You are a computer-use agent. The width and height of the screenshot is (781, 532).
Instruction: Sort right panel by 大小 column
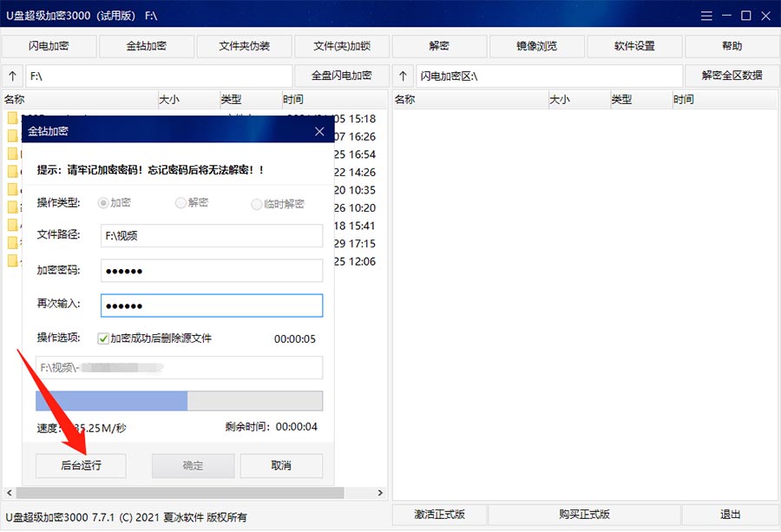tap(580, 100)
